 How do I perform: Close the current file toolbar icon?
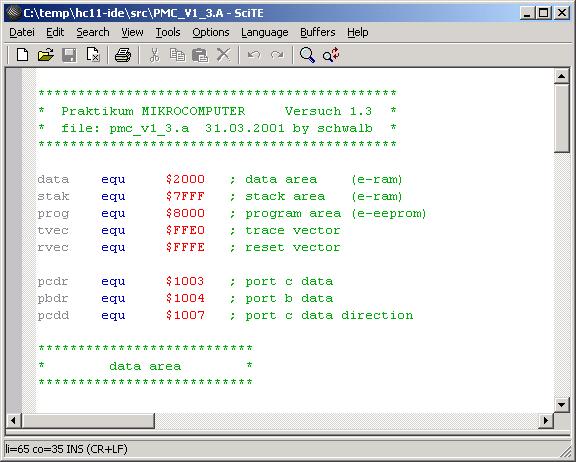click(x=93, y=55)
